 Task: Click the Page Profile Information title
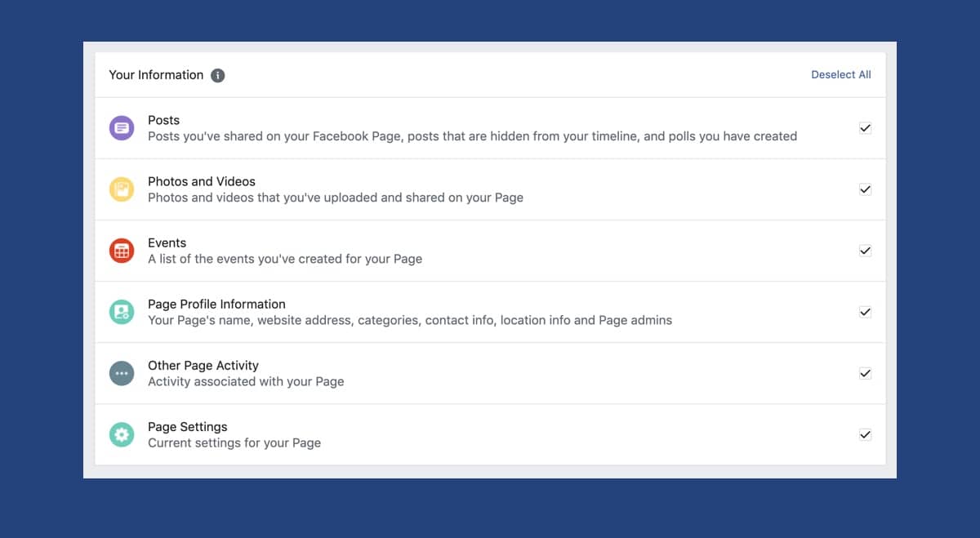[x=216, y=304]
